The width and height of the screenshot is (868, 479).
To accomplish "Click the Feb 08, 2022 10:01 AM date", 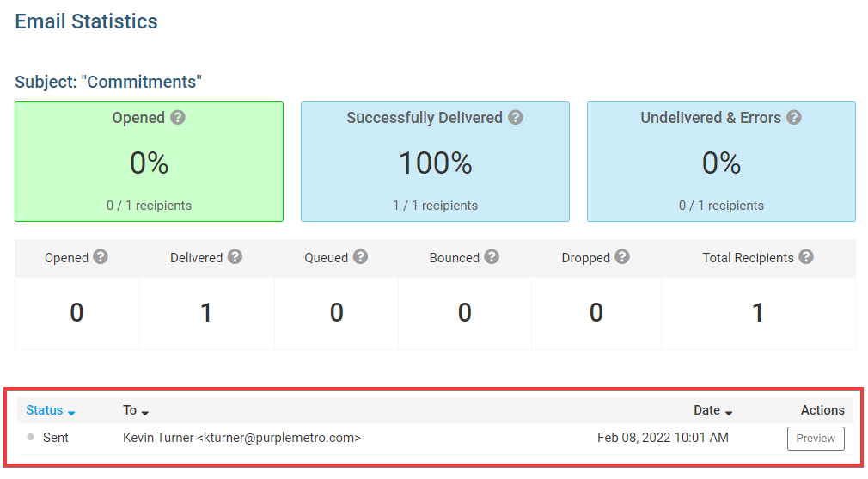I will pyautogui.click(x=663, y=438).
